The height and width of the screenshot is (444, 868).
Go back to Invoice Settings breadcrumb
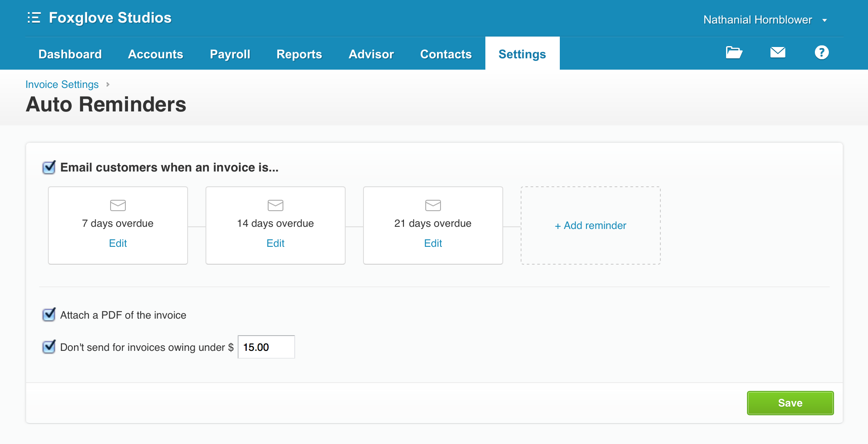[x=62, y=84]
